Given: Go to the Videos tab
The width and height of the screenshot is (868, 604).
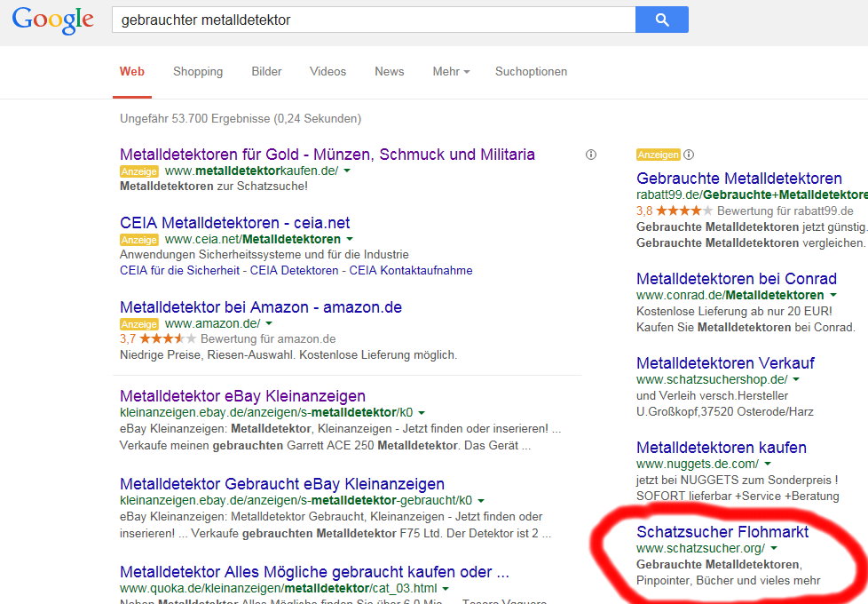Looking at the screenshot, I should click(x=327, y=71).
